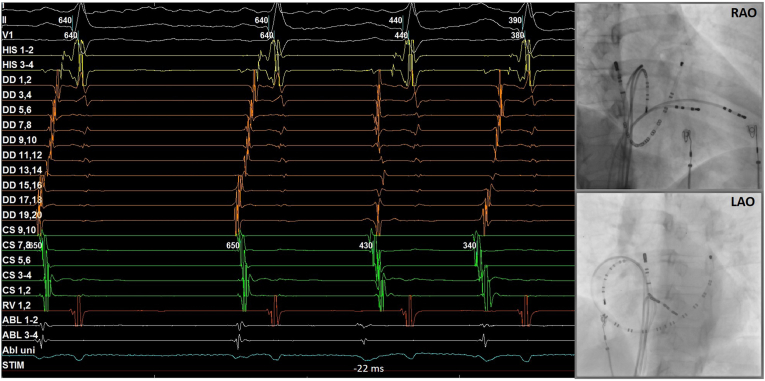Click the 440 interval marker on lead II
The image size is (765, 381).
[x=396, y=20]
